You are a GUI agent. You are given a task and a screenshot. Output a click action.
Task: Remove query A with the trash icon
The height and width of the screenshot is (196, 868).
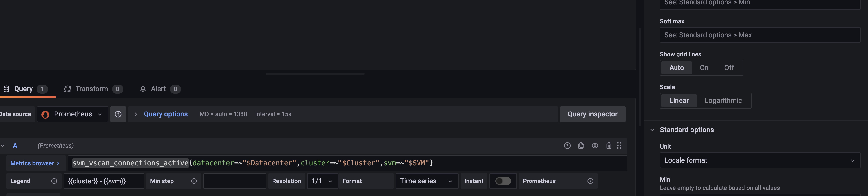(609, 146)
